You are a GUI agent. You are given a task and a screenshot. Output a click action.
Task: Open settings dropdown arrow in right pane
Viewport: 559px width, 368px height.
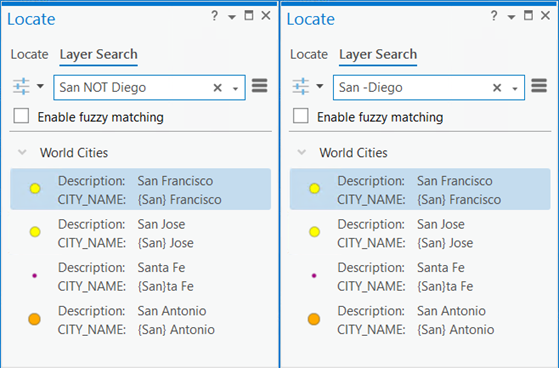320,86
